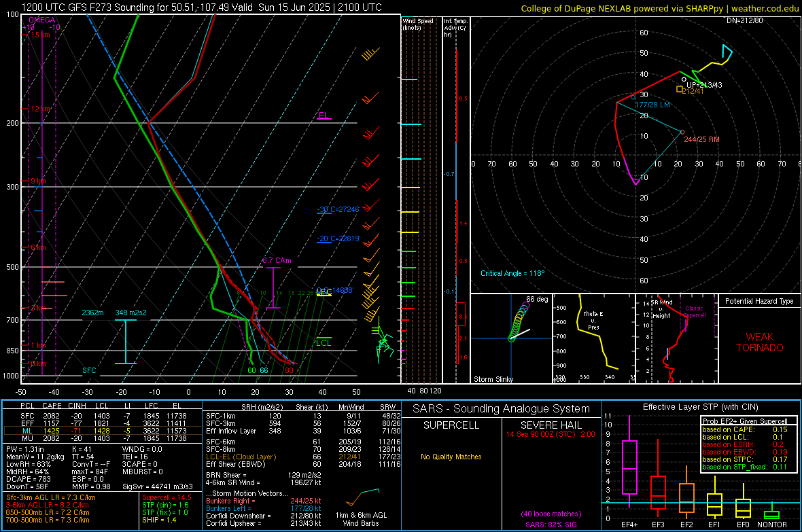Click the 'SARS: 82% SIG' text
The image size is (802, 532).
(551, 525)
